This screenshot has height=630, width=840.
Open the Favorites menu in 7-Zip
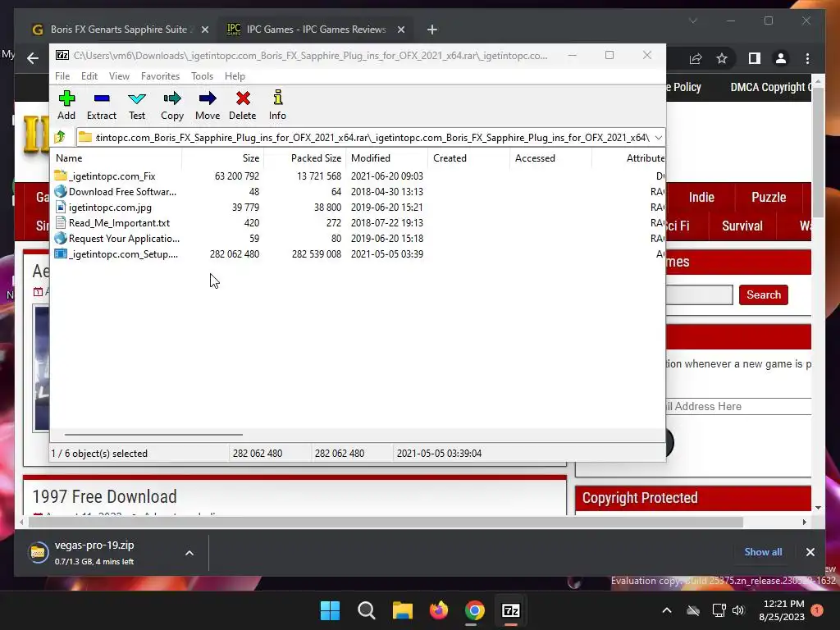point(160,76)
